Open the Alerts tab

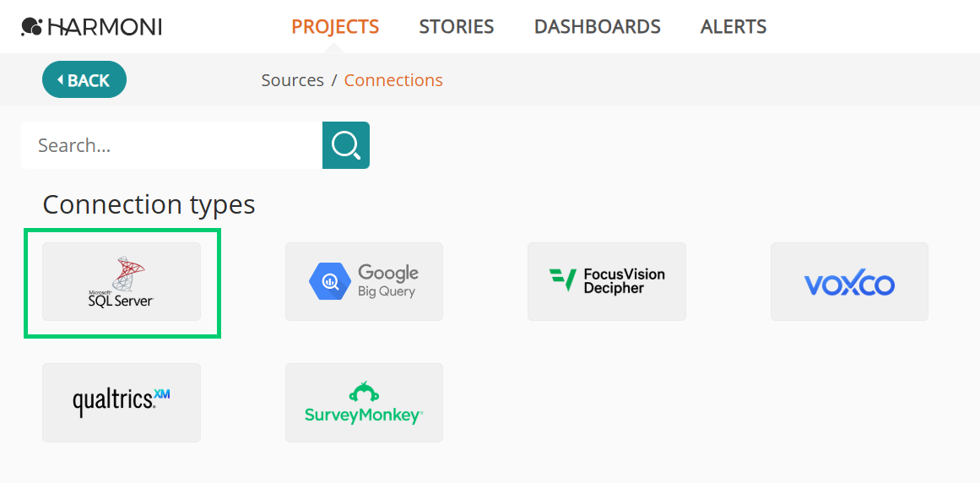coord(734,27)
